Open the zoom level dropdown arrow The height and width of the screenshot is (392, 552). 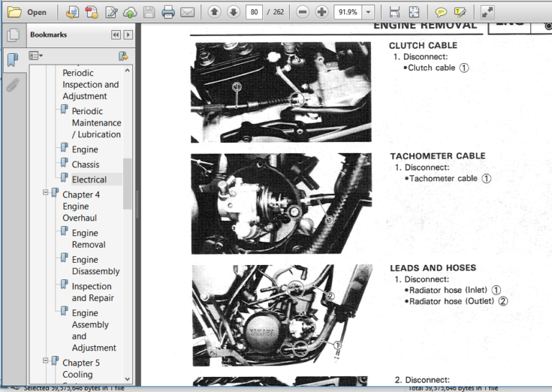368,12
